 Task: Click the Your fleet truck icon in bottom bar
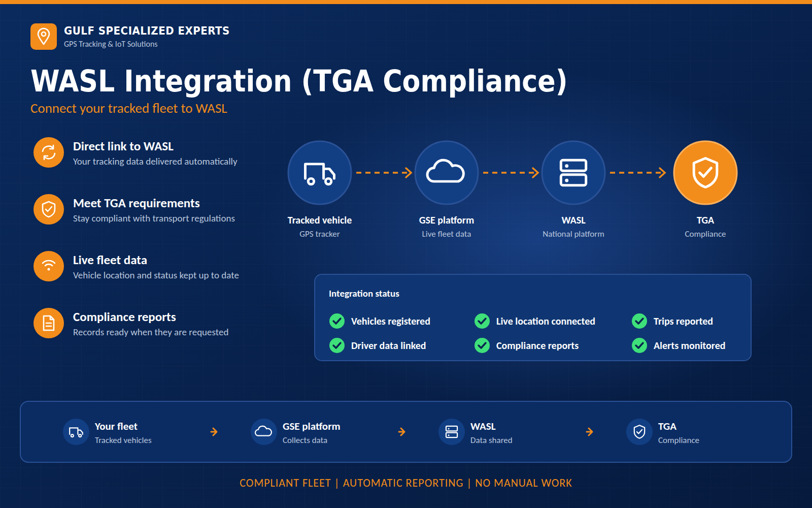[76, 432]
